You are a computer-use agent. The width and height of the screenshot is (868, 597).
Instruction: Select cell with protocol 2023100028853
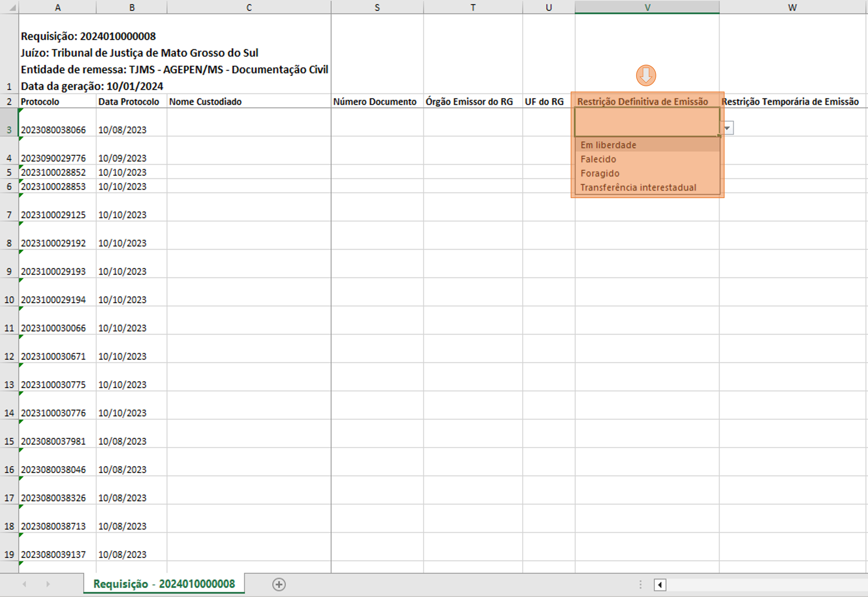(x=57, y=186)
